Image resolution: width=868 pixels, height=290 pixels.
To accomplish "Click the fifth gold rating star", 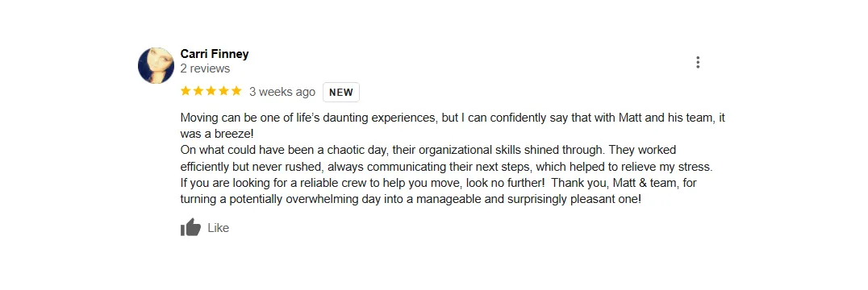I will 236,91.
